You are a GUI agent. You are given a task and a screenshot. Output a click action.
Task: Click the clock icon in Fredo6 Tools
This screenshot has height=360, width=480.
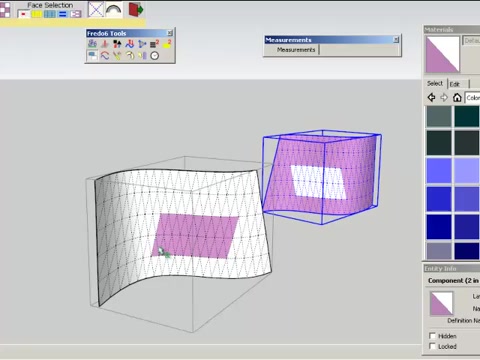tap(155, 56)
